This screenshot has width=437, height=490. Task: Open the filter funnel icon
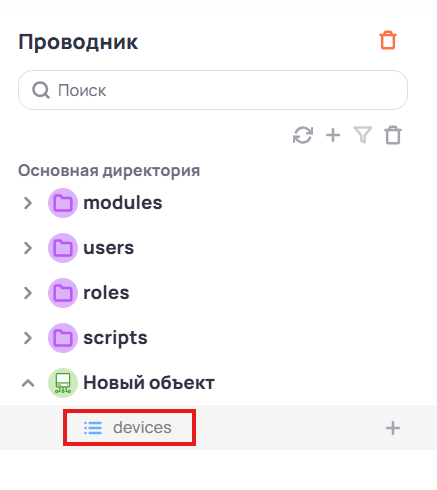(x=363, y=135)
